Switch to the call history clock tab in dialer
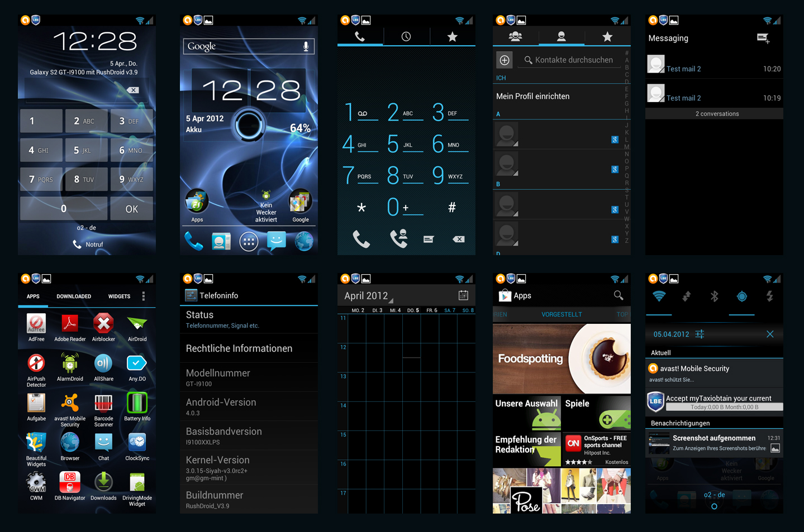 (x=406, y=37)
